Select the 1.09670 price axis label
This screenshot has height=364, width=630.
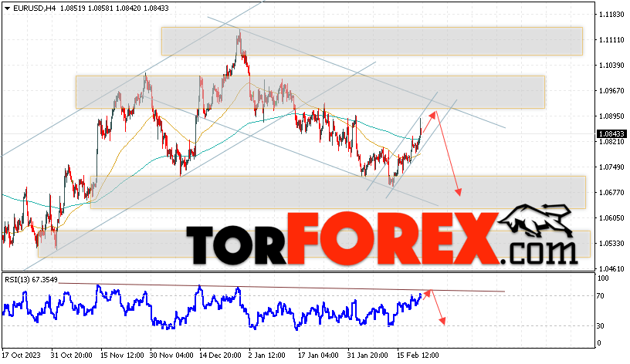click(611, 91)
